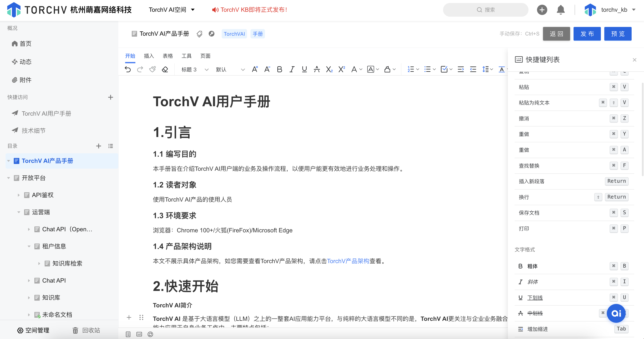This screenshot has height=339, width=644.
Task: Click the increase indent toolbar icon
Action: pyautogui.click(x=461, y=69)
